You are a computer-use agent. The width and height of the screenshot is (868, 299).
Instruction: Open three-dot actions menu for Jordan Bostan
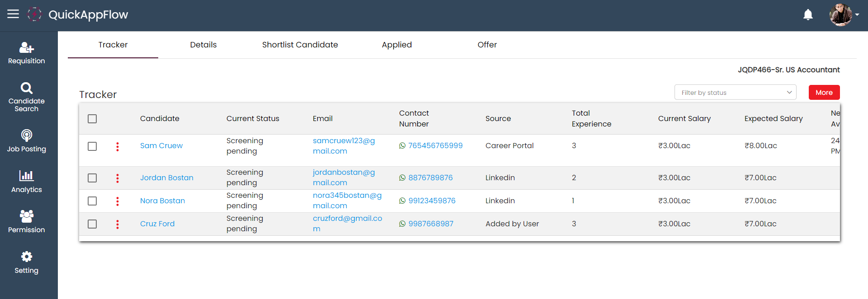point(118,178)
